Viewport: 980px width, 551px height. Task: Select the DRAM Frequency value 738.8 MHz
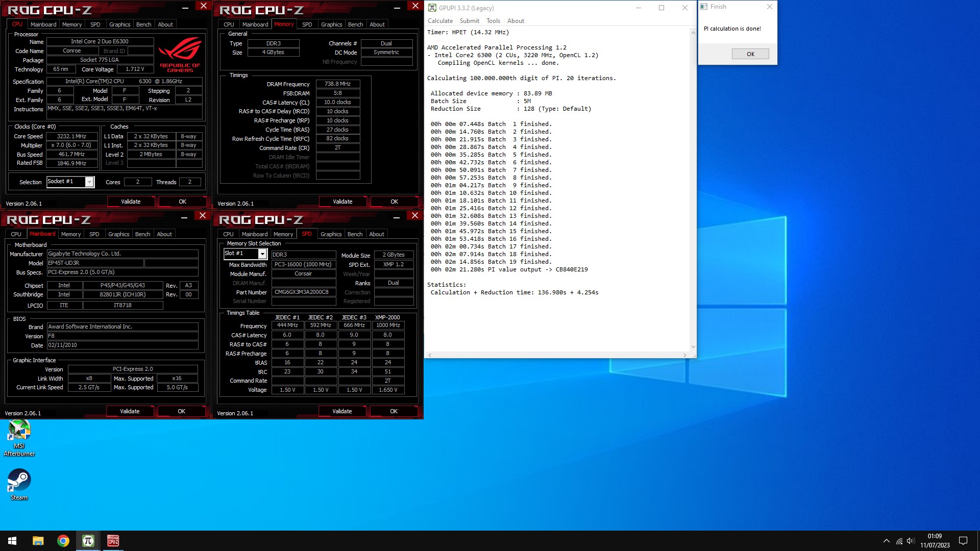click(338, 84)
